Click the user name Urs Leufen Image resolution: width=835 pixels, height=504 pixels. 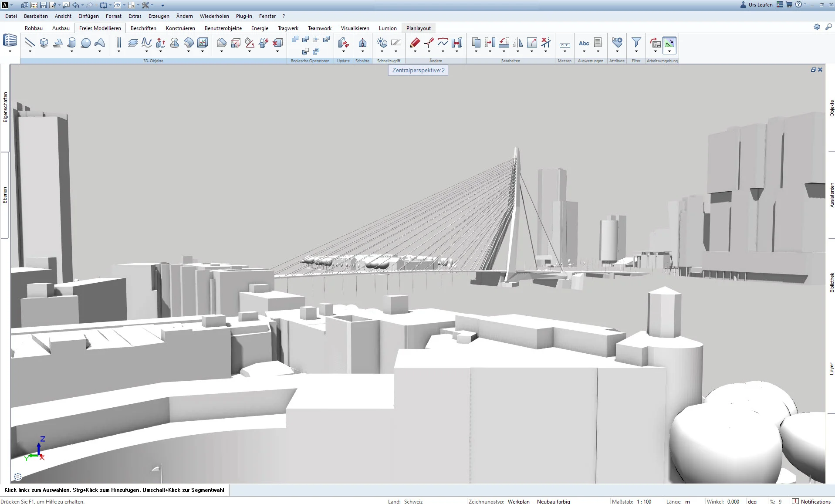click(761, 5)
